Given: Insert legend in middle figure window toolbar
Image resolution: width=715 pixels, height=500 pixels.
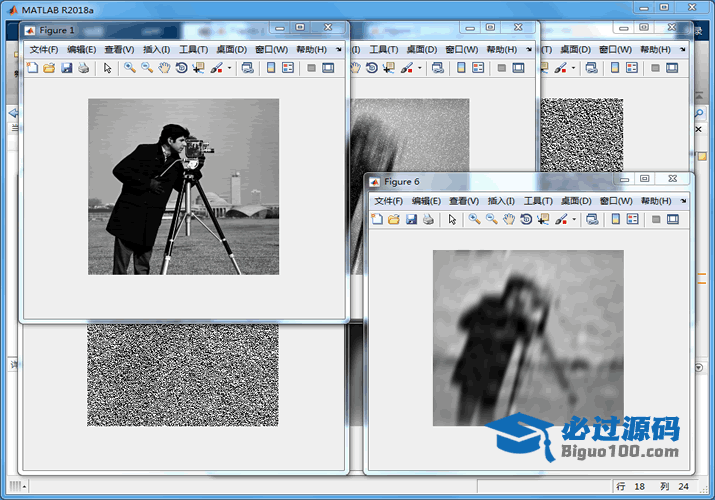Looking at the screenshot, I should point(478,68).
